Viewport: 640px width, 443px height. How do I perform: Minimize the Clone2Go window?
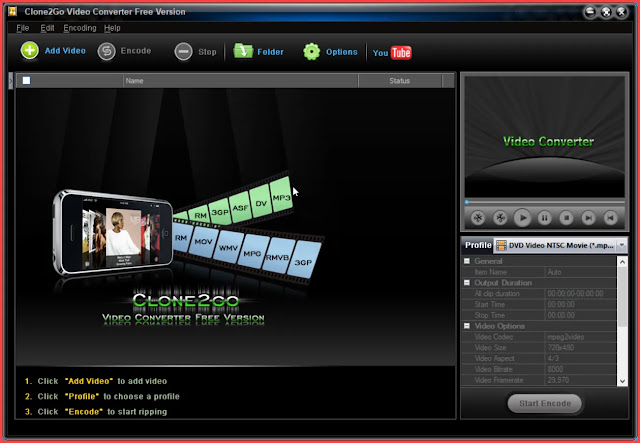click(x=590, y=12)
